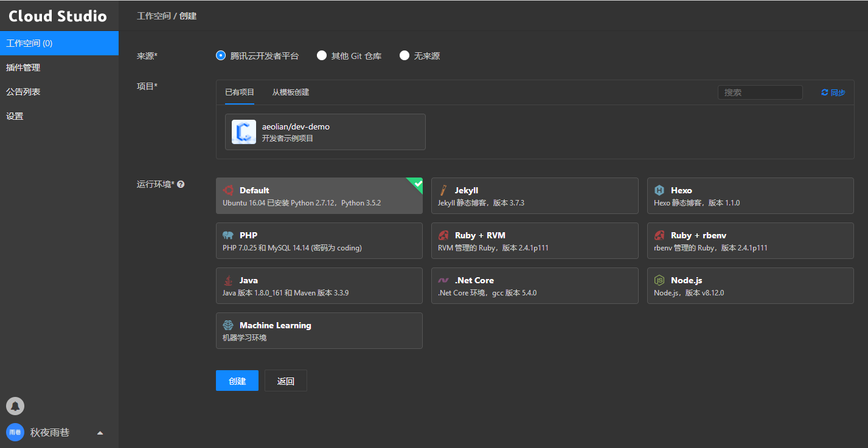The image size is (868, 448).
Task: Click the Node.js logo icon
Action: click(659, 280)
